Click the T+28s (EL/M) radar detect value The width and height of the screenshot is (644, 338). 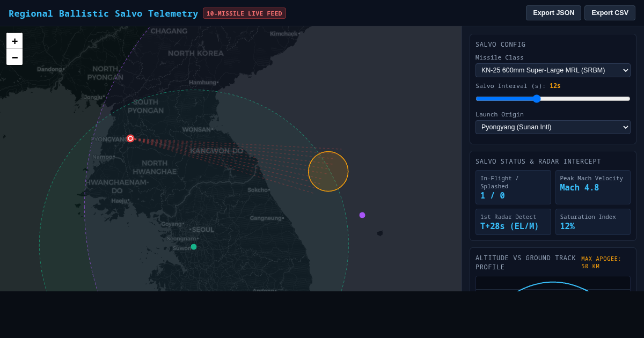509,226
